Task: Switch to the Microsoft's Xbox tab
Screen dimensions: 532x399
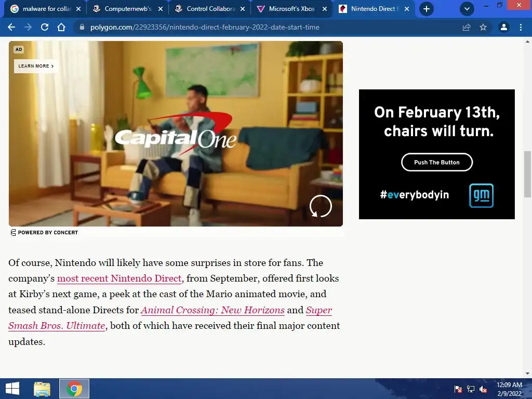Action: click(292, 9)
